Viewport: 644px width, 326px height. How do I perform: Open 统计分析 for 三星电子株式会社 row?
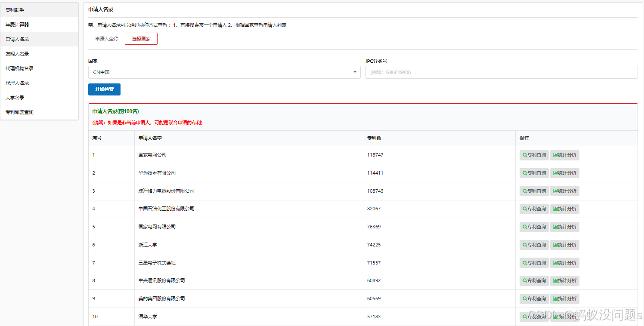click(564, 263)
